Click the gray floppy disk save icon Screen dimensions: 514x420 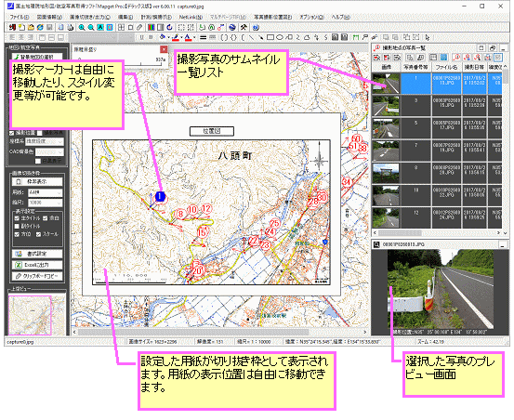49,28
